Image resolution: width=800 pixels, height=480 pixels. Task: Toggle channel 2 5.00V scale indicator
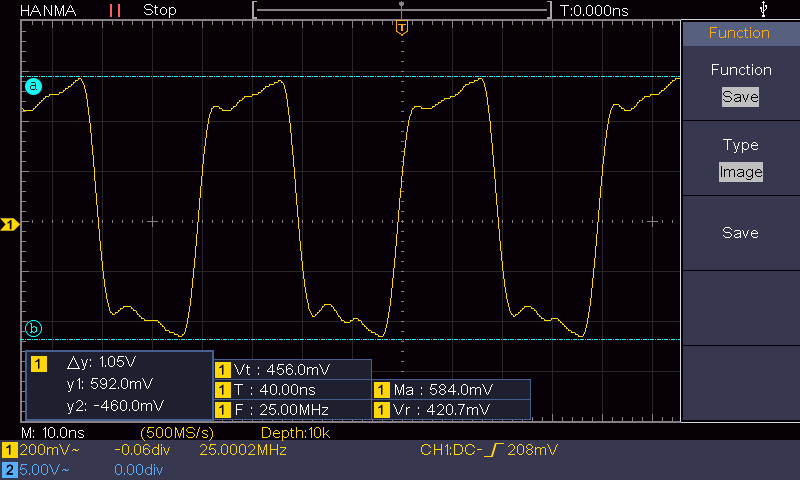[x=39, y=468]
